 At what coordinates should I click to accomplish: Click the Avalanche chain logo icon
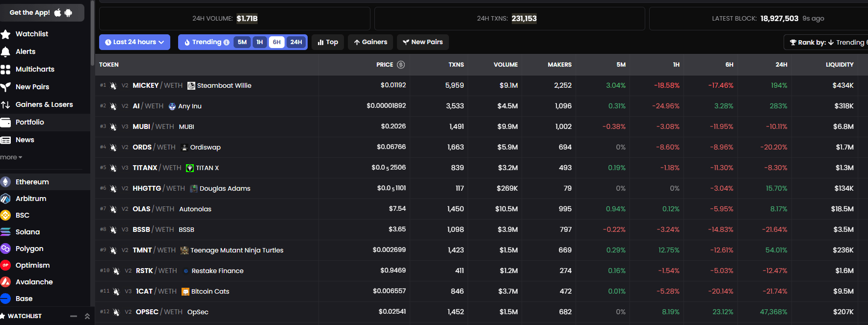point(5,282)
